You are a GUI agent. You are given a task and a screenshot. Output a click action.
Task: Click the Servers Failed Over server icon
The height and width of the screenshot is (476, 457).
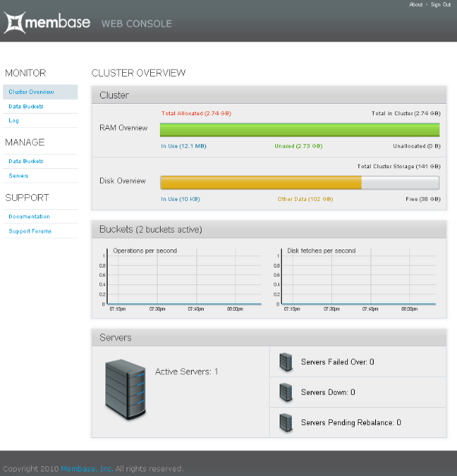(286, 362)
